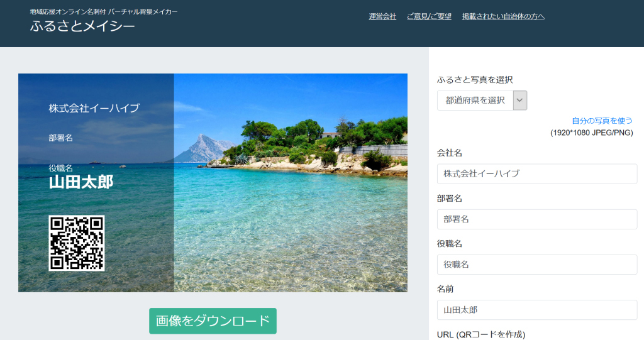Click 株式会社イーハイブ text on the card preview

(94, 109)
